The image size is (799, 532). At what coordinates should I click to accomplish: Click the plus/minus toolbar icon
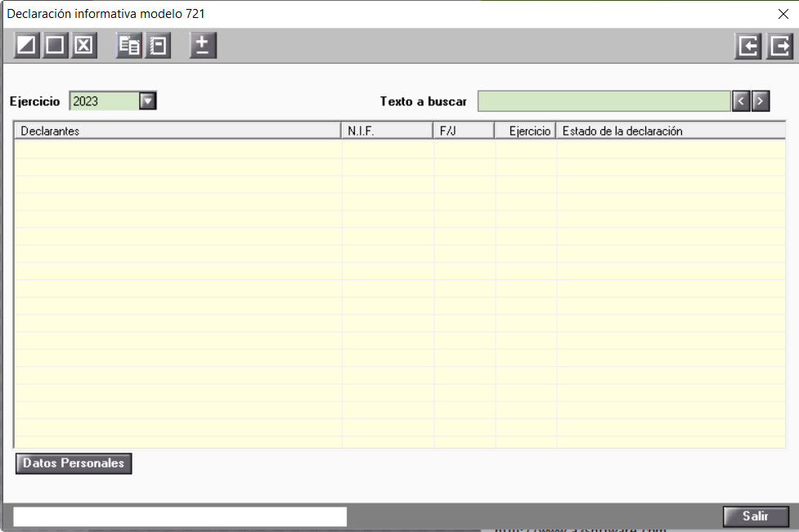tap(203, 46)
